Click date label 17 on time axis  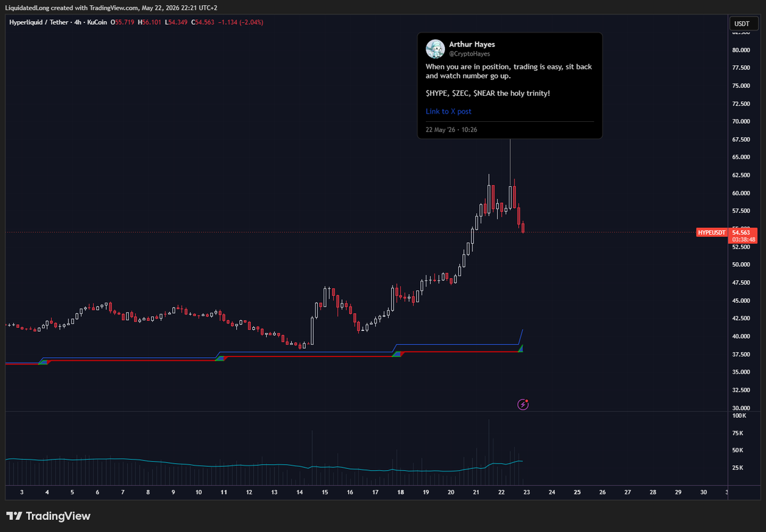coord(375,492)
